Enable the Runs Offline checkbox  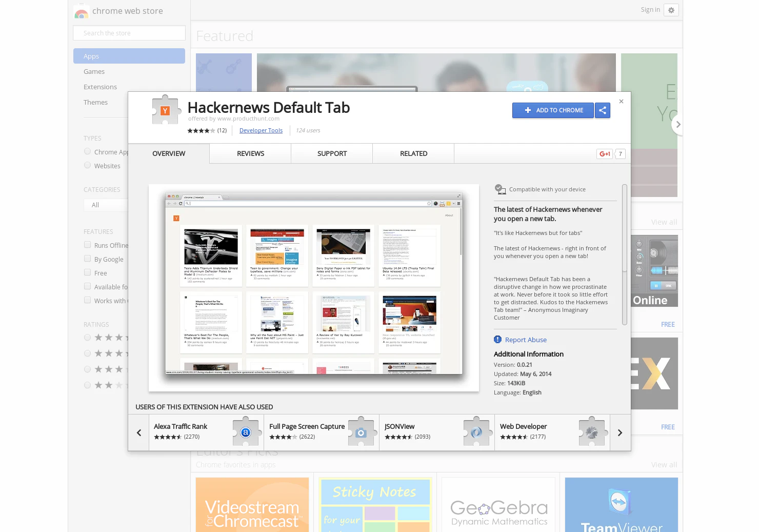[88, 245]
